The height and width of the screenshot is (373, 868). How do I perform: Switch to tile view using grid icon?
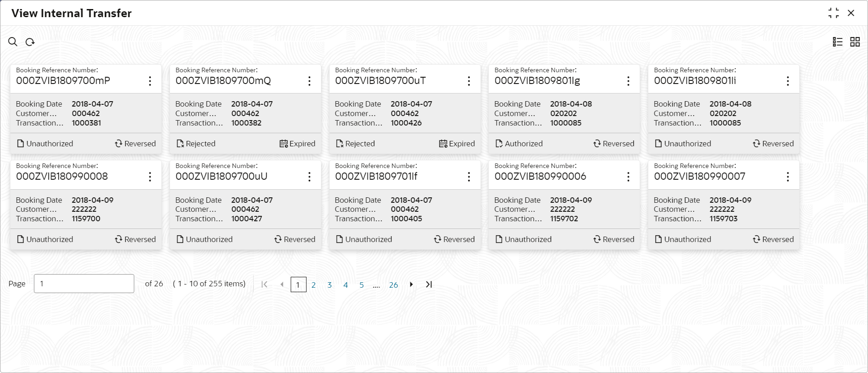point(855,42)
